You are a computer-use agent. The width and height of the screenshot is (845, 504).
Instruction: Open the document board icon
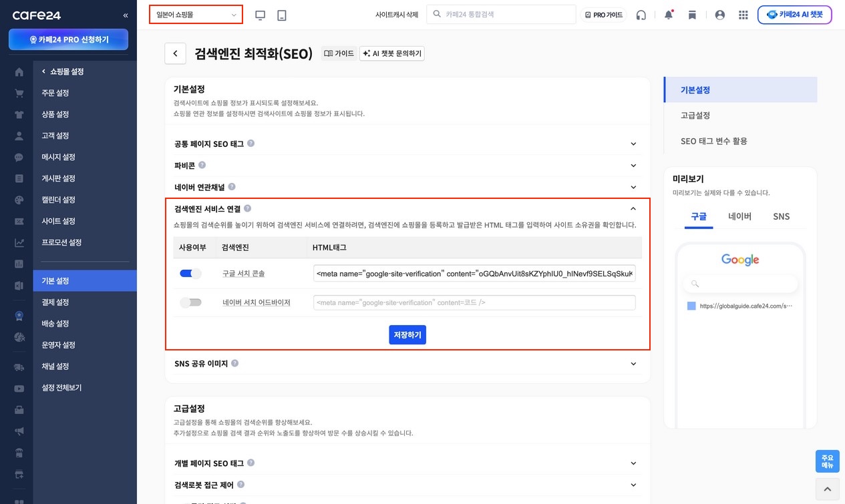pyautogui.click(x=19, y=178)
